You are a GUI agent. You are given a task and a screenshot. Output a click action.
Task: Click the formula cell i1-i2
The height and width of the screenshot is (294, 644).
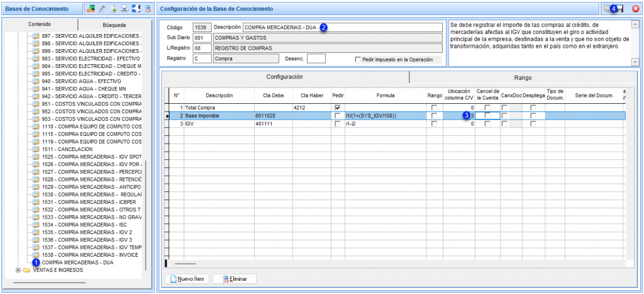tap(386, 123)
